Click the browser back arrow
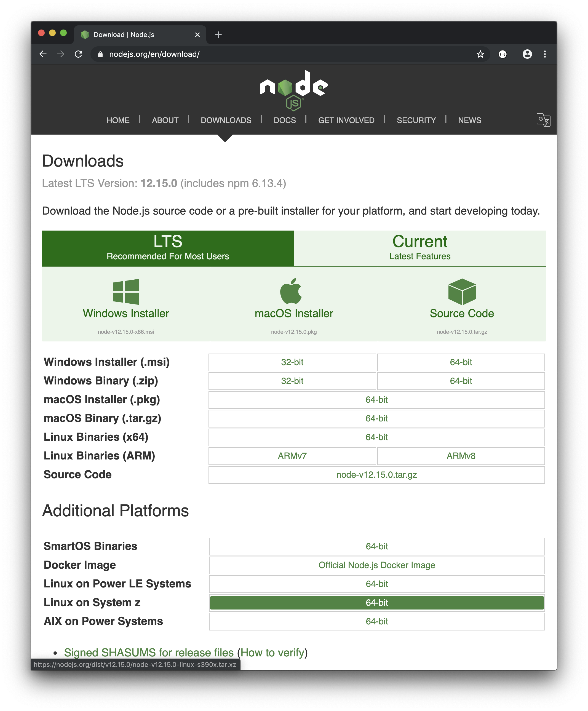Image resolution: width=588 pixels, height=711 pixels. [x=43, y=54]
